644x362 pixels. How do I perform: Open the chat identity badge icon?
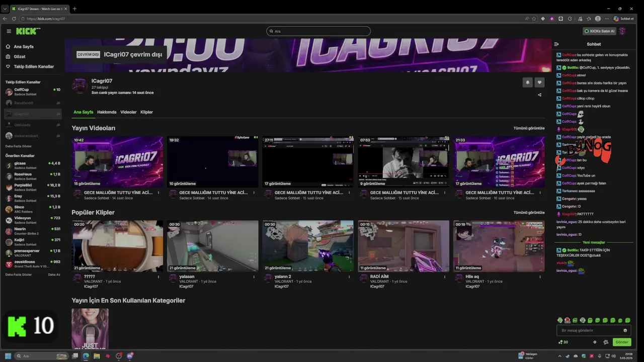(606, 342)
